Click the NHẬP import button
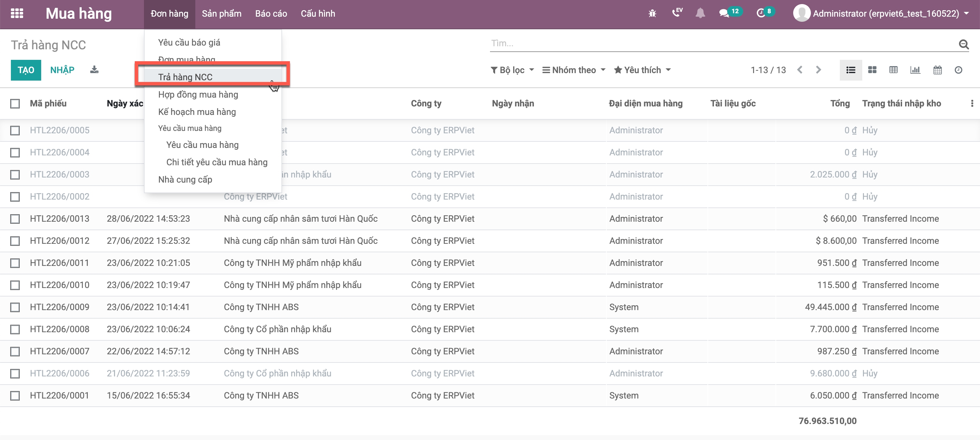Viewport: 980px width, 440px height. pos(62,70)
